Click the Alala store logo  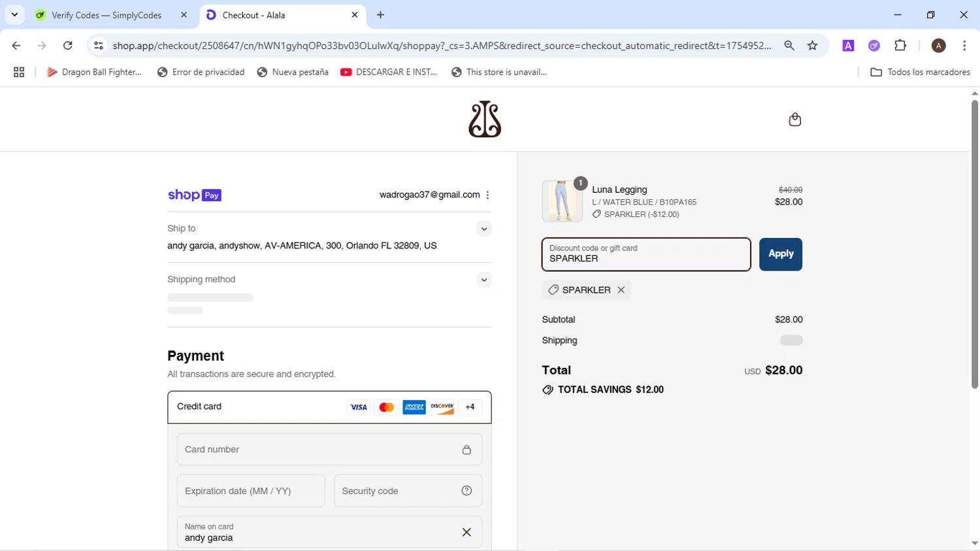485,119
